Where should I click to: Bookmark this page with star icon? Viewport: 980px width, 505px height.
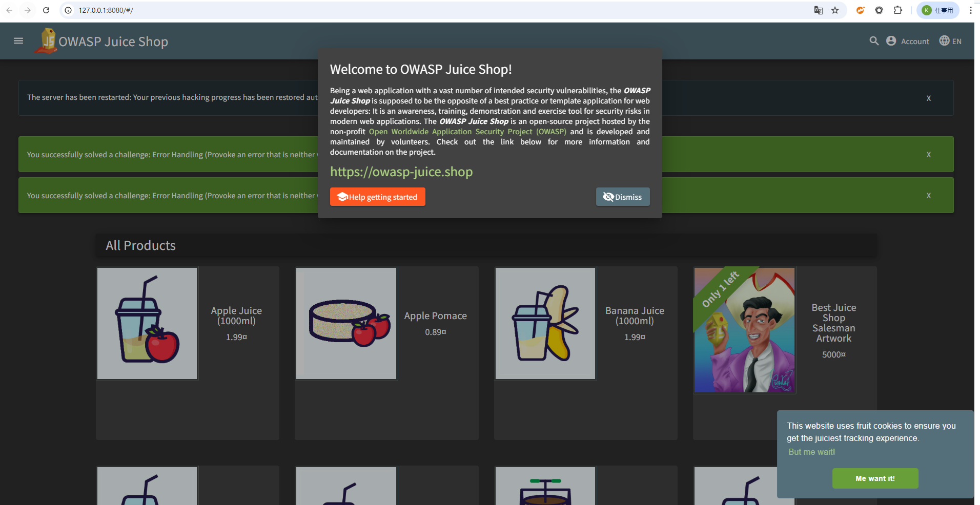[x=835, y=10]
